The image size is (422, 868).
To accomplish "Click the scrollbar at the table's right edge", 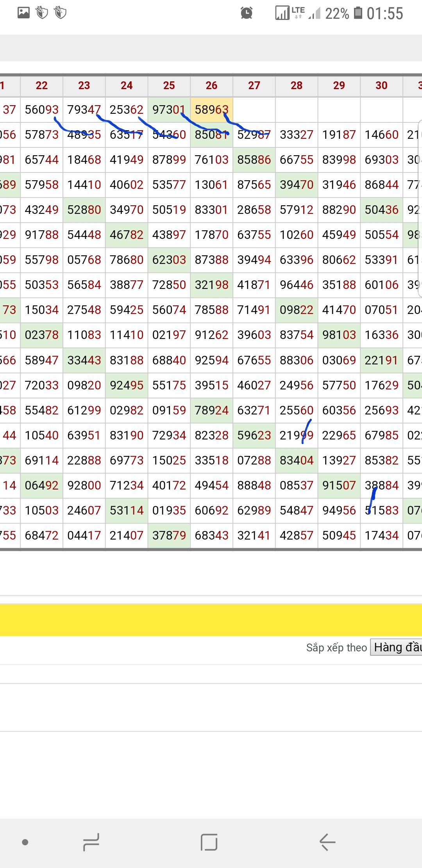I will point(420,207).
